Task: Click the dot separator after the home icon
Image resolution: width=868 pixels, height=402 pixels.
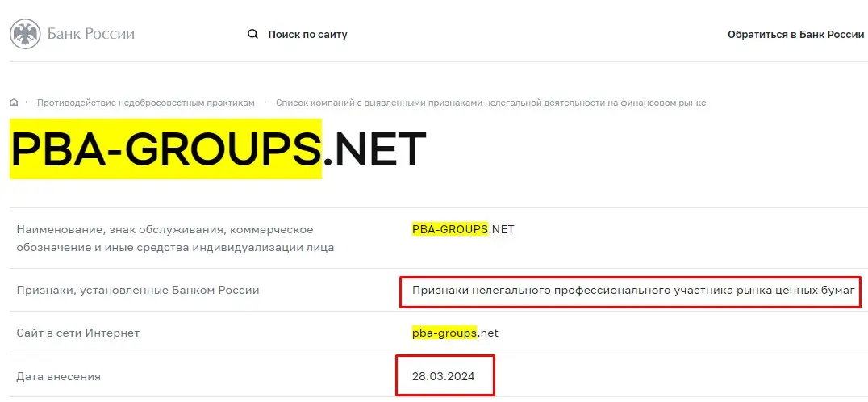Action: 27,103
